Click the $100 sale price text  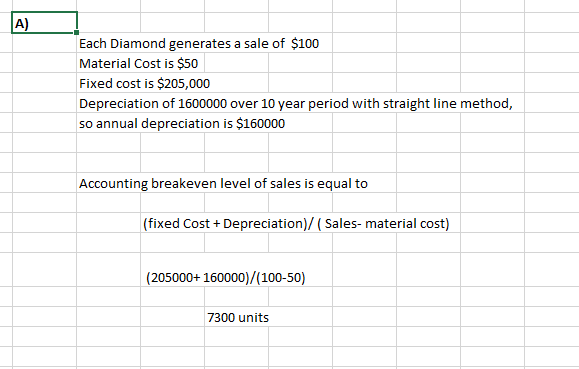click(305, 43)
